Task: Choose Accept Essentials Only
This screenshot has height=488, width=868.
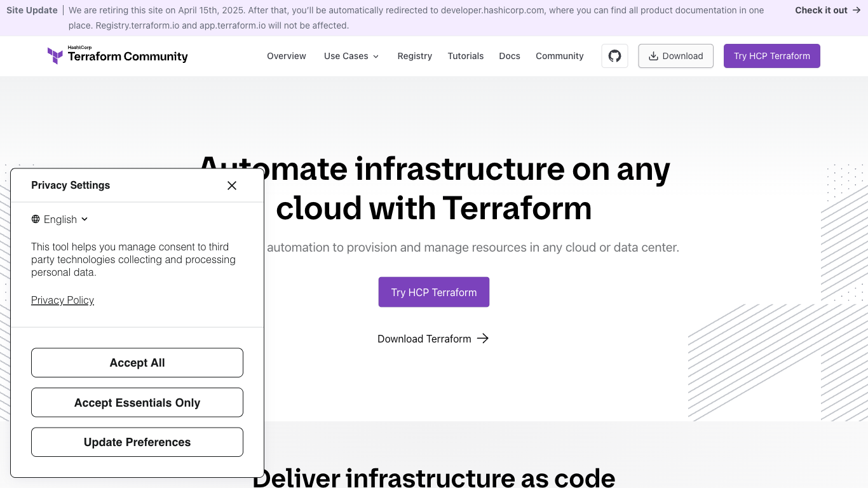Action: pyautogui.click(x=137, y=403)
